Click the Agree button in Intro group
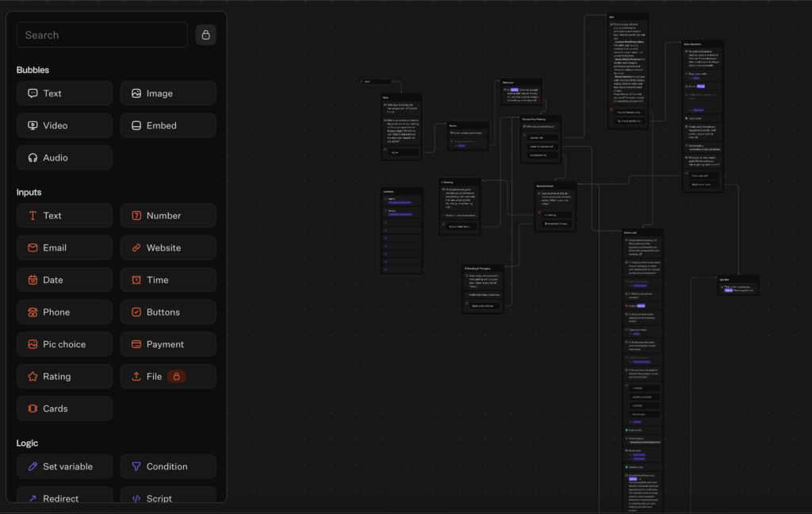Viewport: 812px width, 514px height. [403, 152]
